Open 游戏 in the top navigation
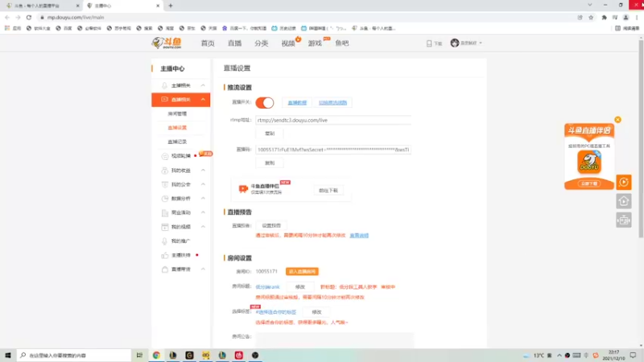Image resolution: width=644 pixels, height=362 pixels. (x=315, y=43)
